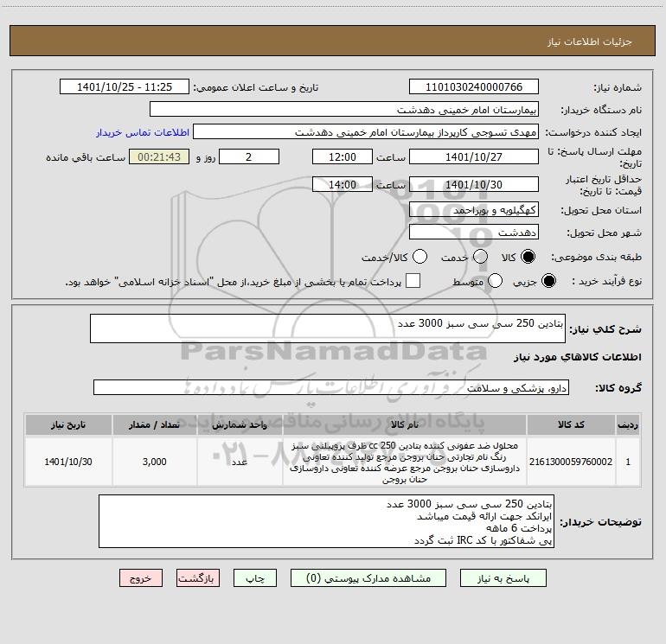The image size is (666, 644).
Task: Click تعداد / مقدار column header
Action: 154,424
